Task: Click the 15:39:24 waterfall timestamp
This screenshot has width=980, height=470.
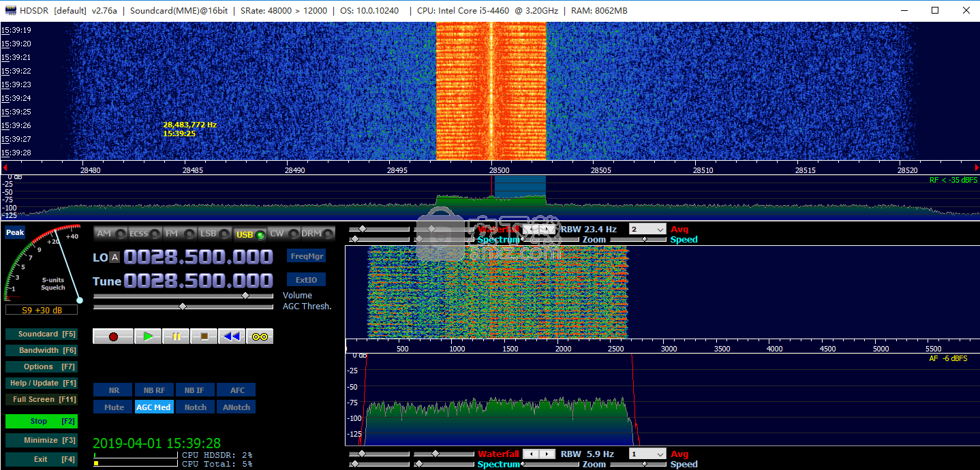Action: 16,98
